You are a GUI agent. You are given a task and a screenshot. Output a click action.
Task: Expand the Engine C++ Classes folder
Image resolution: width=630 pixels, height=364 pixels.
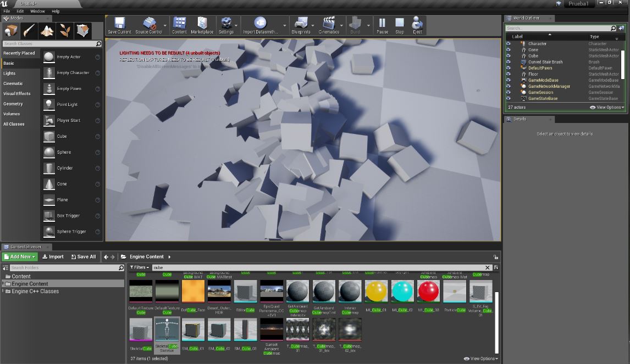point(3,292)
